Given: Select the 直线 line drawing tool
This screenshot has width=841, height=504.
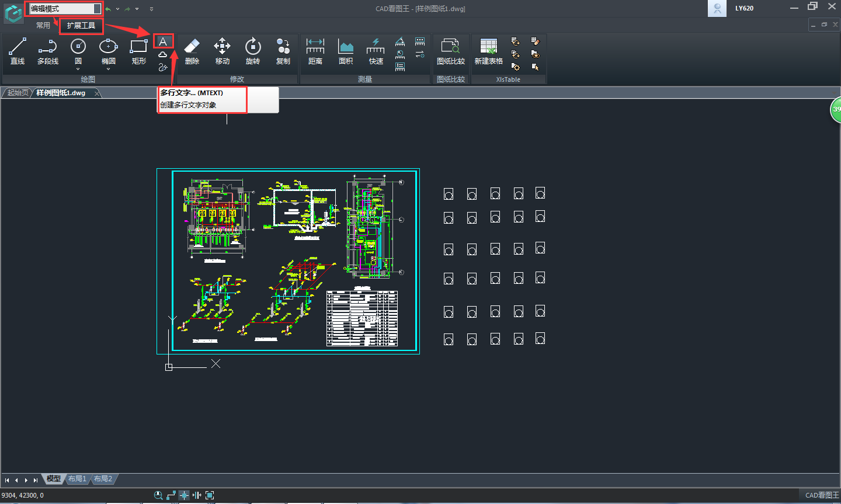Looking at the screenshot, I should click(x=18, y=51).
